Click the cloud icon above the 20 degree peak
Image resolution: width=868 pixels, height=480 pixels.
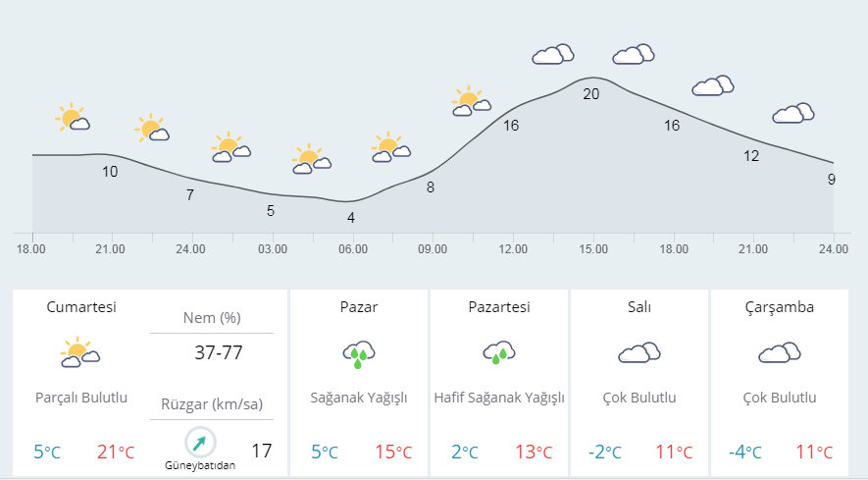point(553,54)
